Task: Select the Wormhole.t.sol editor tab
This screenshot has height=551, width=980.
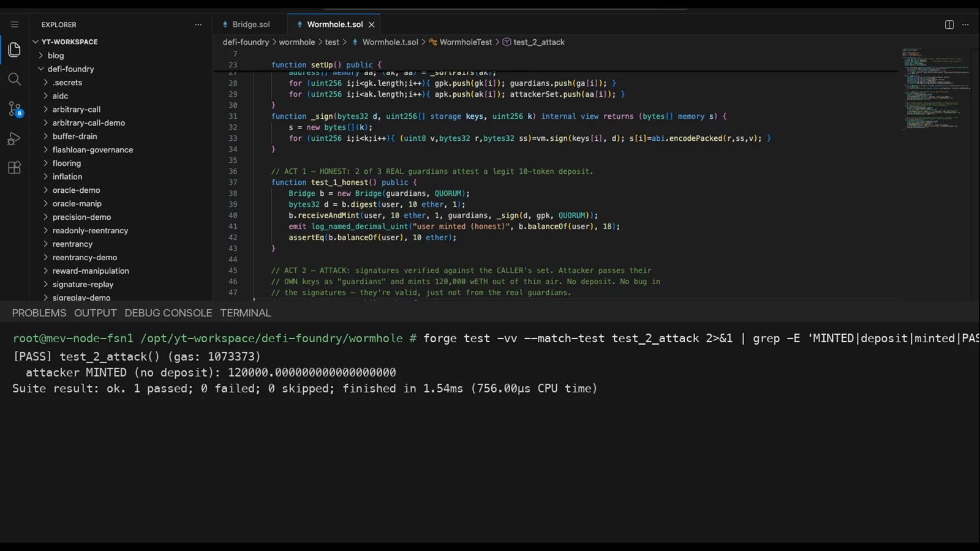Action: [334, 24]
